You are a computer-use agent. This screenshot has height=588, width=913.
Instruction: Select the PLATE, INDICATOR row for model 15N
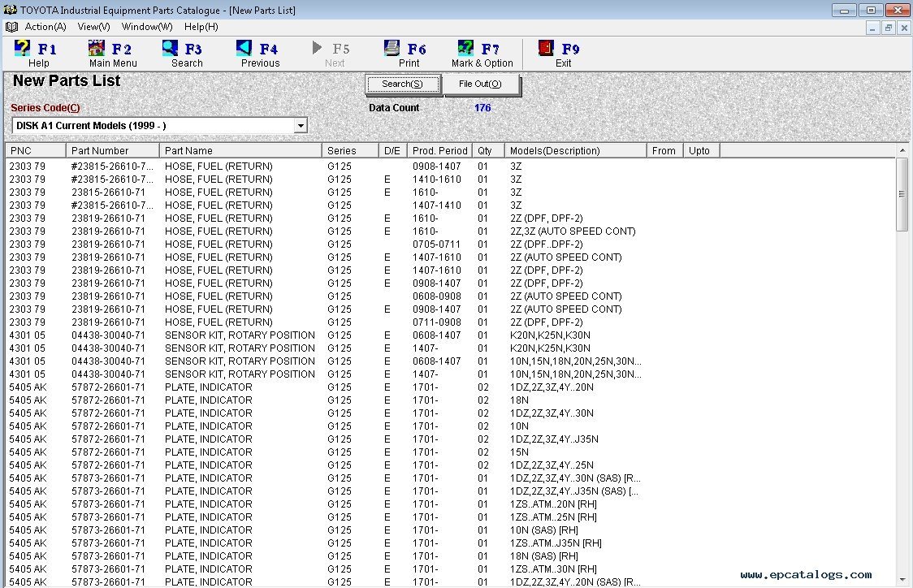[450, 452]
